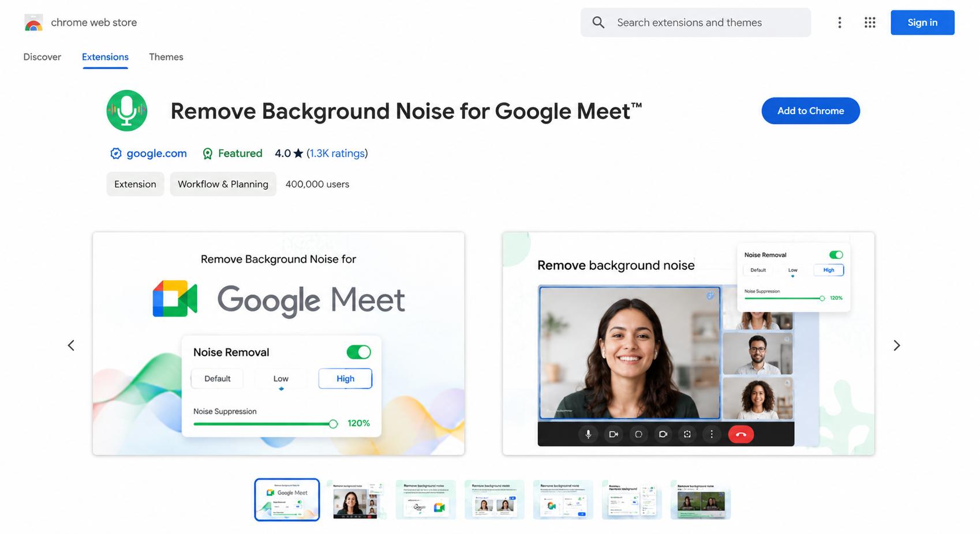
Task: Click the red hang-up call button
Action: point(741,434)
